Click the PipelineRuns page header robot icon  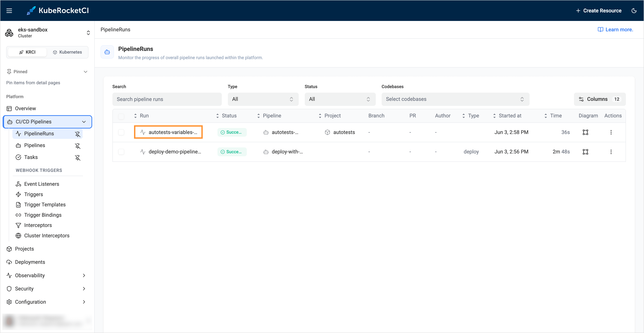(107, 52)
